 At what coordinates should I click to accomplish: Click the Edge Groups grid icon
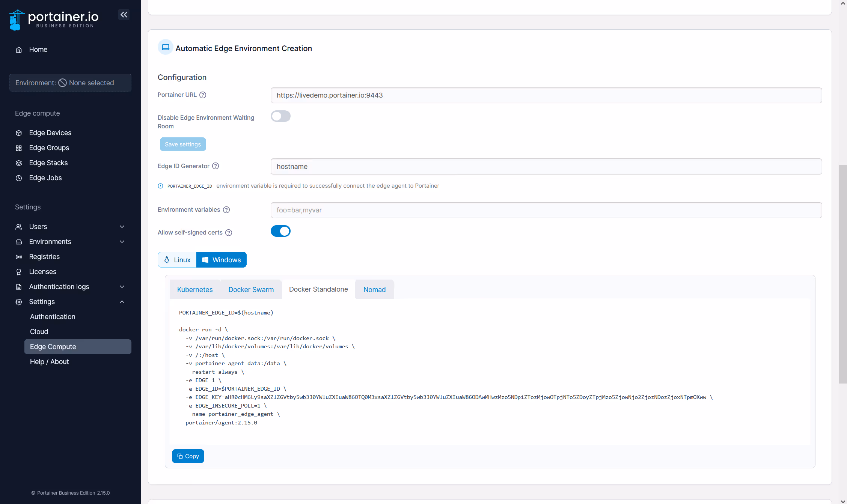tap(19, 148)
